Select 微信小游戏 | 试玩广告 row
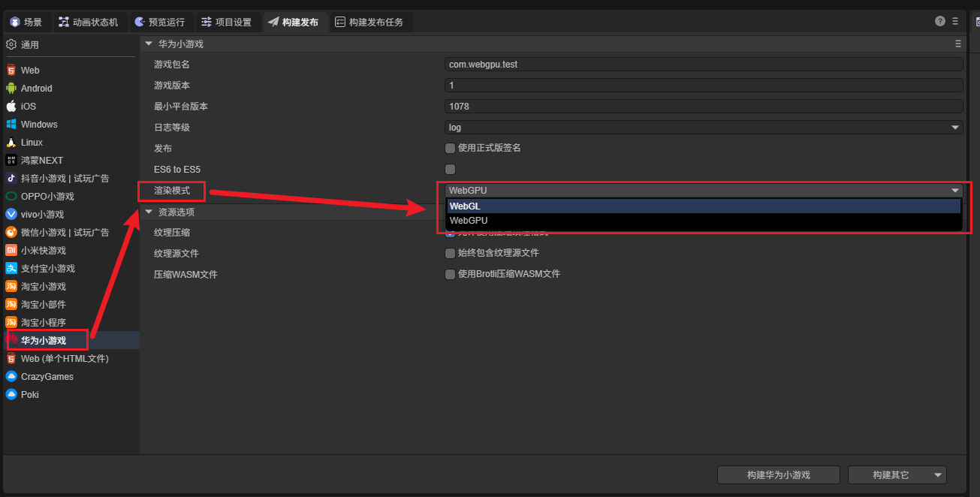The height and width of the screenshot is (497, 980). (x=71, y=232)
